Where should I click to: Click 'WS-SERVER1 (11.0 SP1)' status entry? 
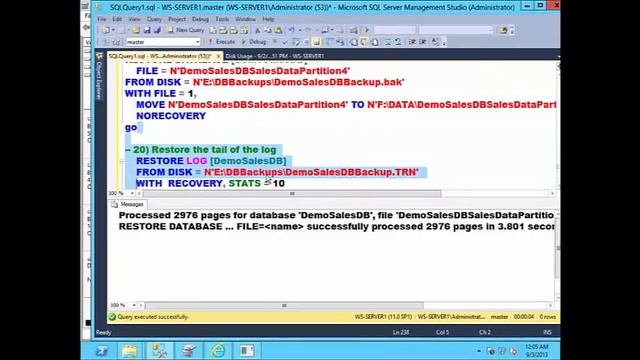(383, 317)
